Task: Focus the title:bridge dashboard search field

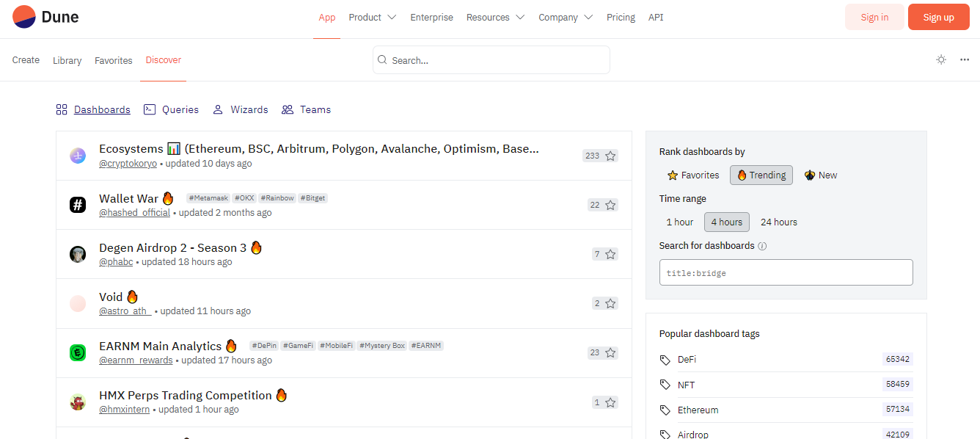Action: 786,272
